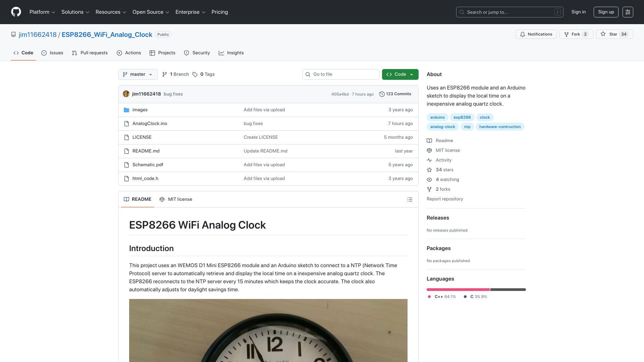The height and width of the screenshot is (362, 644).
Task: Click the Search or jump to field
Action: pyautogui.click(x=510, y=12)
